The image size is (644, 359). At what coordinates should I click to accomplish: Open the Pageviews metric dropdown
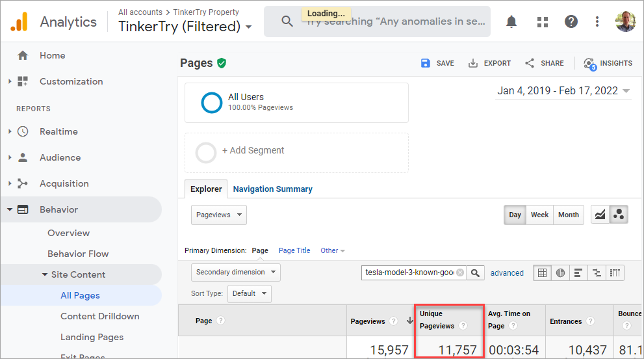219,215
